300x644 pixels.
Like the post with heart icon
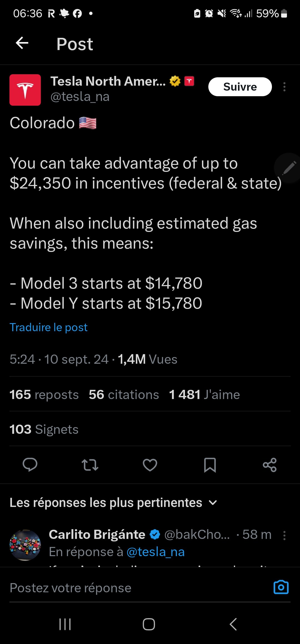point(150,465)
